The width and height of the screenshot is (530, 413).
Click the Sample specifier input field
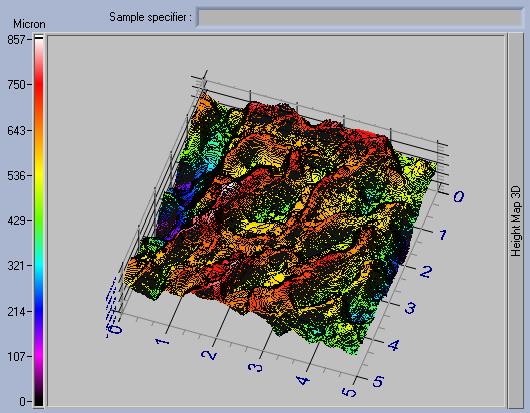click(360, 17)
